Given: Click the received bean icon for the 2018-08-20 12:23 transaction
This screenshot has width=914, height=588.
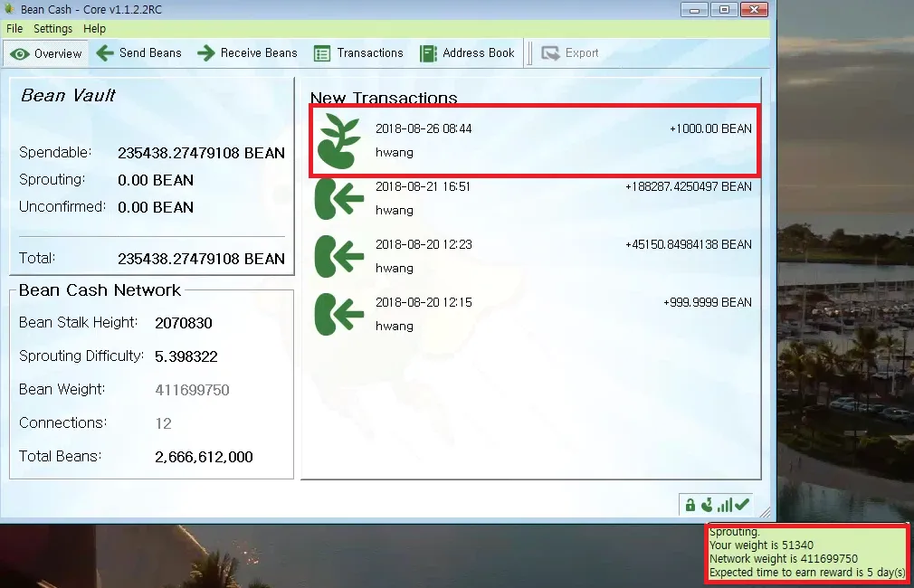Looking at the screenshot, I should [x=338, y=256].
